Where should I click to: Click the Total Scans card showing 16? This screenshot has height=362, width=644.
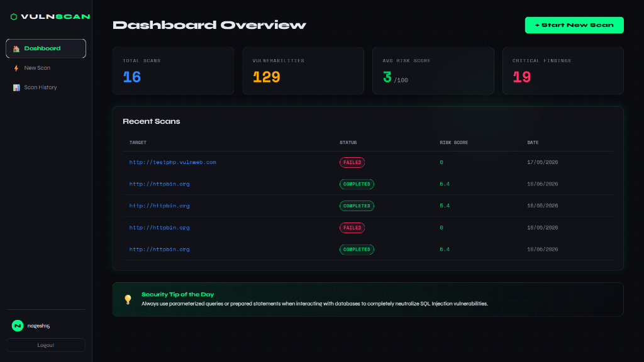(174, 70)
